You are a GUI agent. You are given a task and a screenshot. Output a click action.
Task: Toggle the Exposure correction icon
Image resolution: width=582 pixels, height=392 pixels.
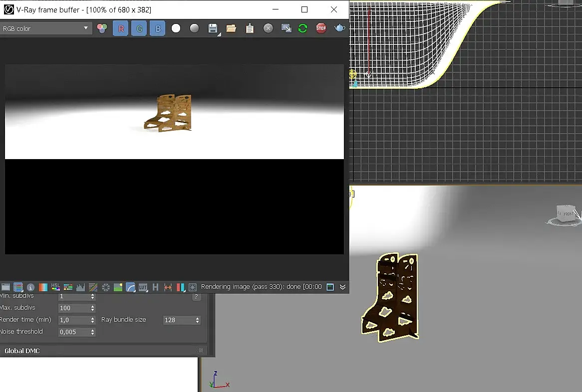pyautogui.click(x=106, y=287)
